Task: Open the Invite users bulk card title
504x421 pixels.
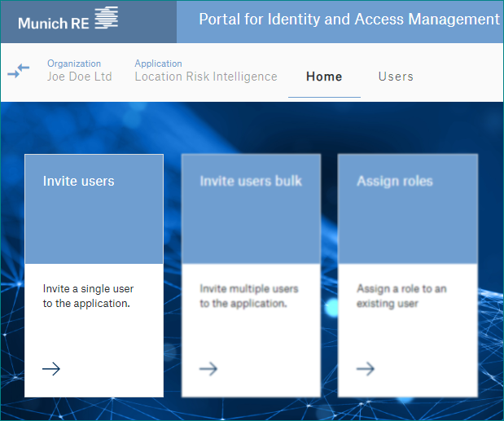Action: [x=251, y=181]
